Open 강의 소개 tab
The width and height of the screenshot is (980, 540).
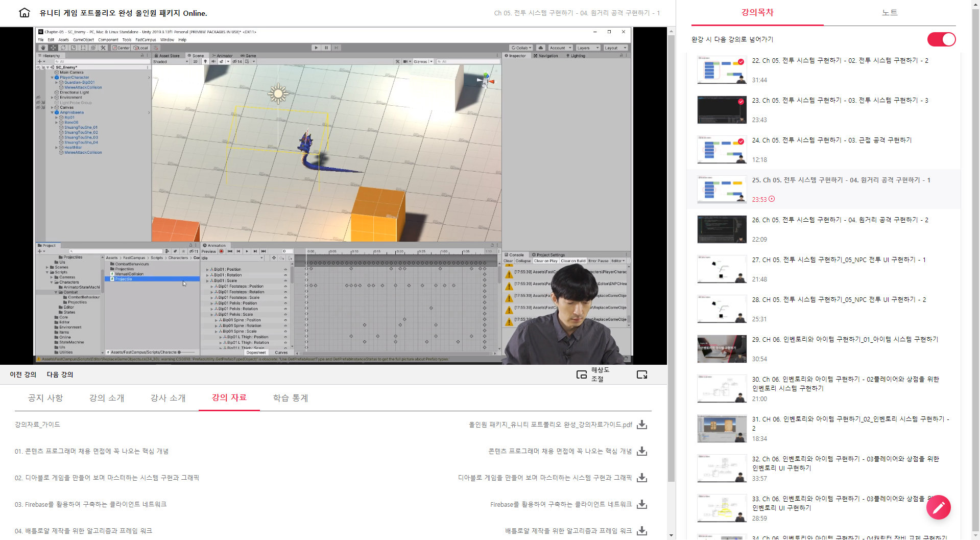click(x=107, y=398)
